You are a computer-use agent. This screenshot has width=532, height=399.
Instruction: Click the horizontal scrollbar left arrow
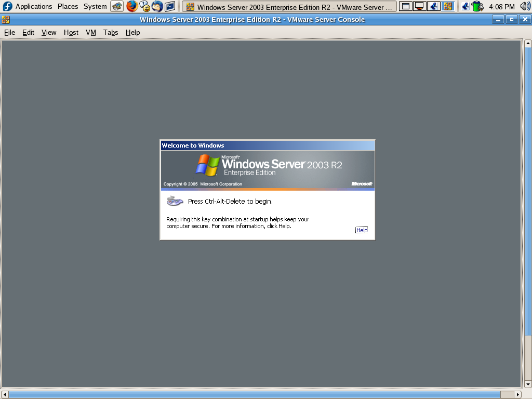5,395
